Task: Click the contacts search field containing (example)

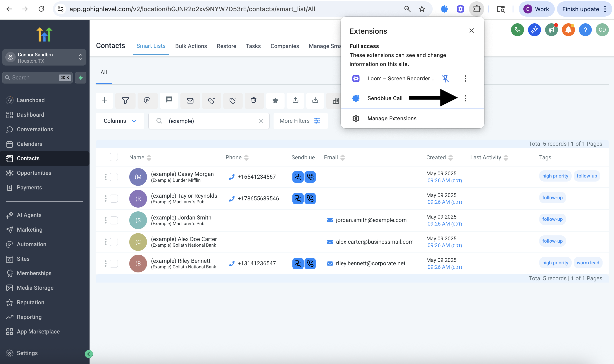Action: tap(209, 121)
